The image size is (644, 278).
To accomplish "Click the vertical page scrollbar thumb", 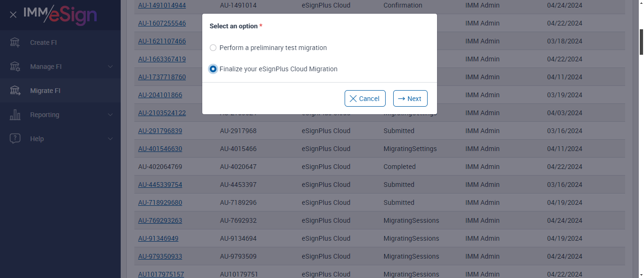I will pyautogui.click(x=641, y=42).
